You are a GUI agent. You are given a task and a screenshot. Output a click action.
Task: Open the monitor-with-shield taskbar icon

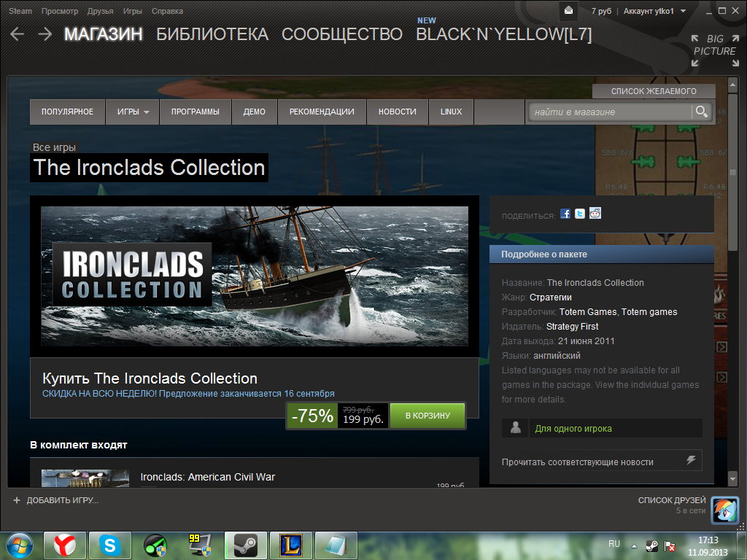click(x=200, y=545)
